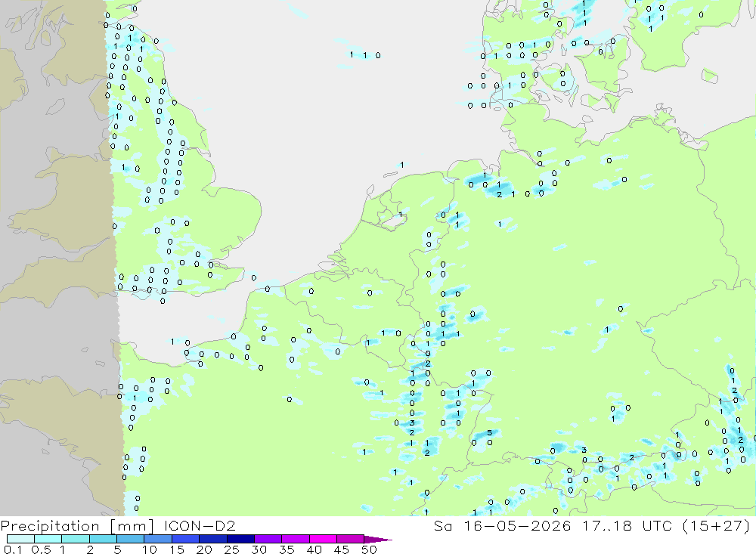The height and width of the screenshot is (554, 756).
Task: Click the '0.1' legend scale label
Action: [x=13, y=549]
